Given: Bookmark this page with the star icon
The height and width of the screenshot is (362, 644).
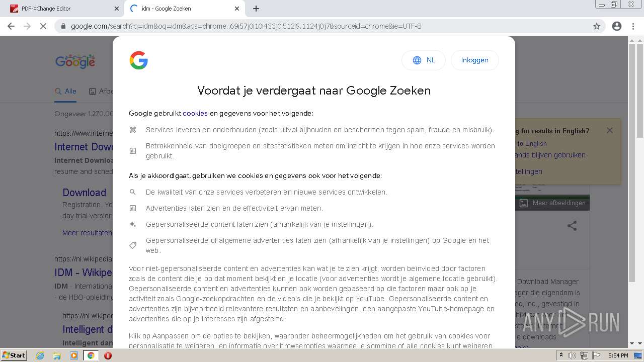Looking at the screenshot, I should tap(597, 26).
